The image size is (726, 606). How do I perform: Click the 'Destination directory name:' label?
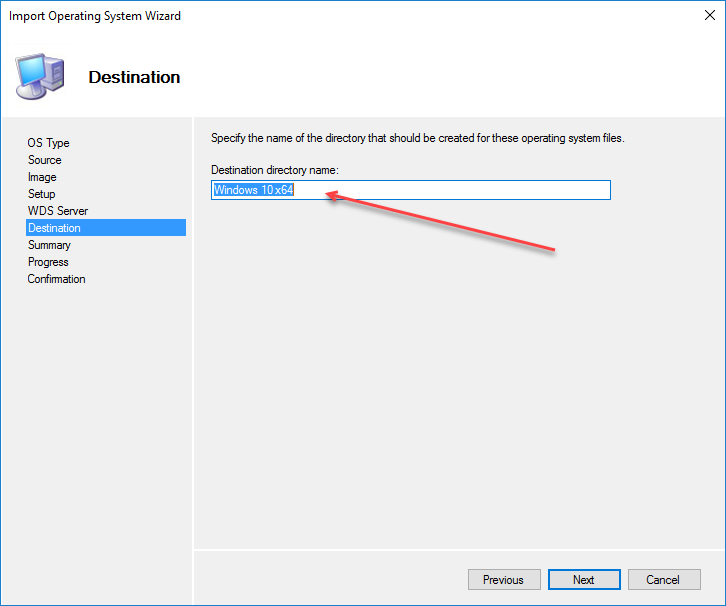pos(275,170)
